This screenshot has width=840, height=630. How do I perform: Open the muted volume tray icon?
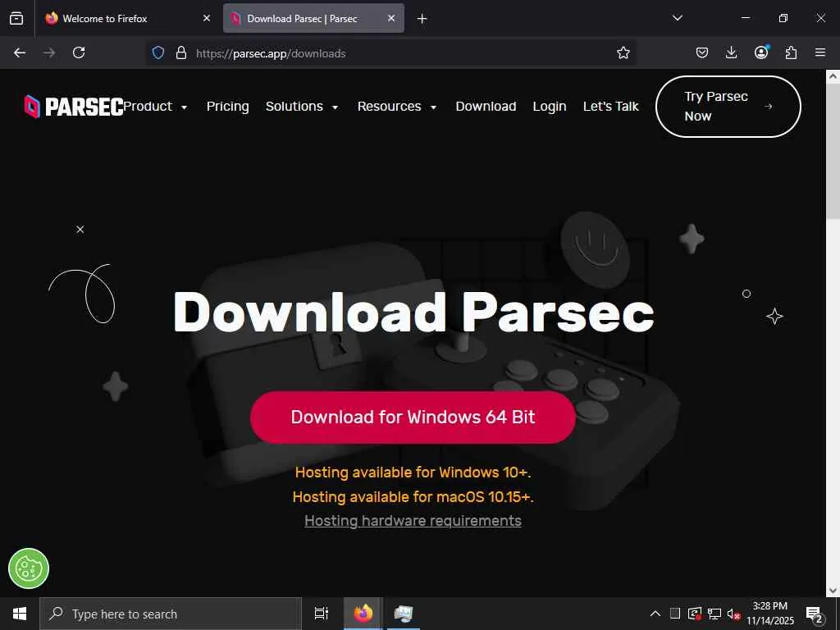tap(733, 614)
